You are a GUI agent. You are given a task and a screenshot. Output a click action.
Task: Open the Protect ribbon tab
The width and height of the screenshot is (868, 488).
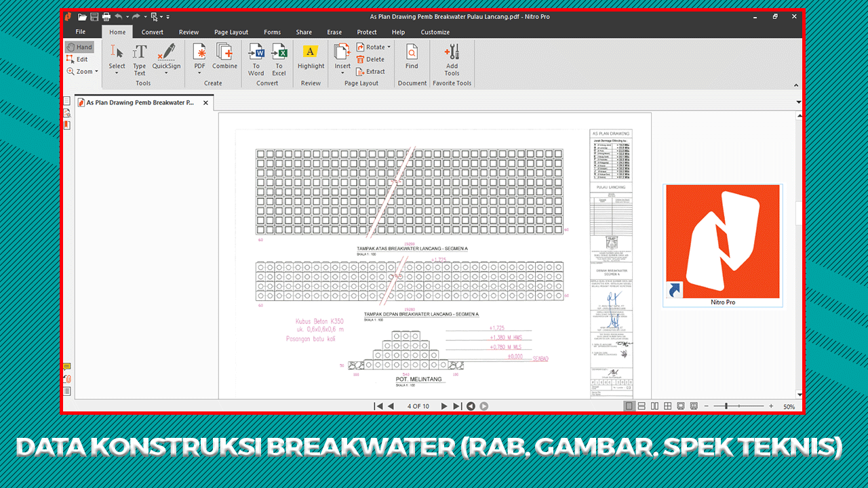click(x=367, y=32)
